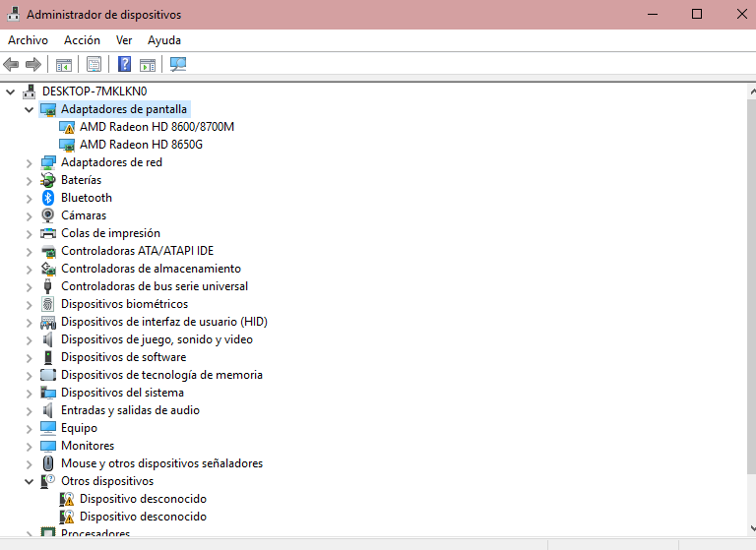
Task: Expand the Equipo node
Action: pos(29,429)
